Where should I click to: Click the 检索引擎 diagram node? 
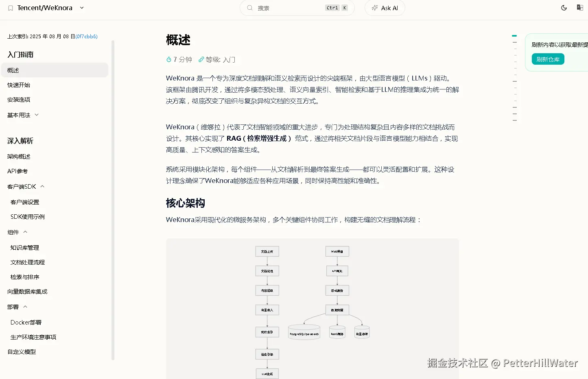pyautogui.click(x=267, y=354)
